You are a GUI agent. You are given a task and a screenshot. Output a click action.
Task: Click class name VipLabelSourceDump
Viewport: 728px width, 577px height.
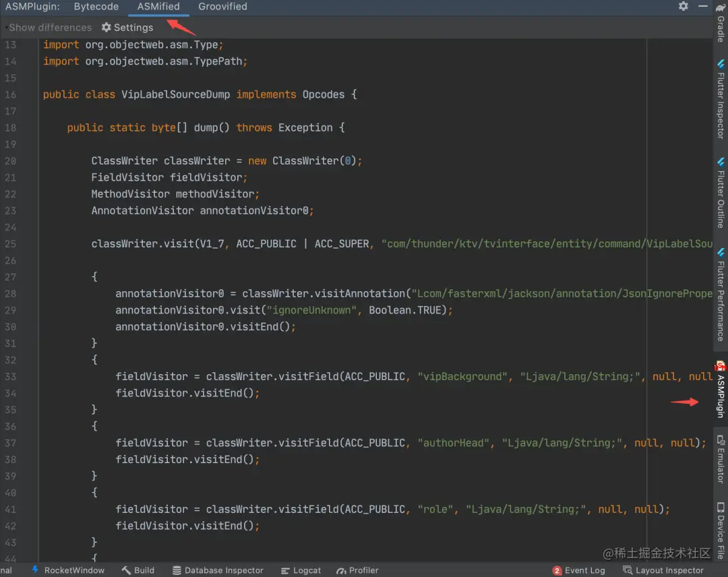tap(175, 94)
